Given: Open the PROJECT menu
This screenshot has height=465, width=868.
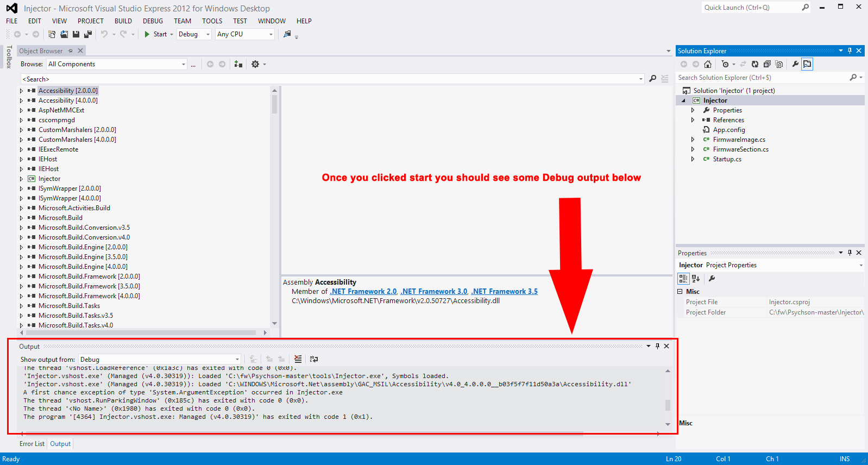Looking at the screenshot, I should 91,21.
